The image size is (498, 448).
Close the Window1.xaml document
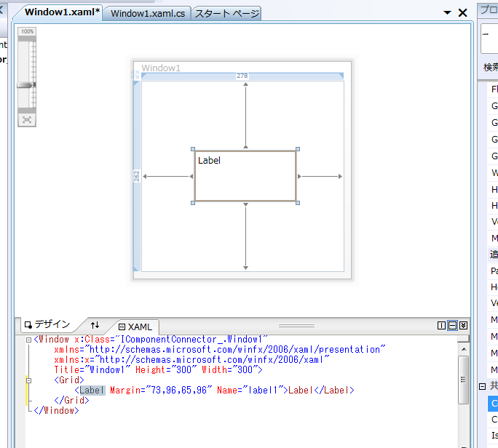463,12
